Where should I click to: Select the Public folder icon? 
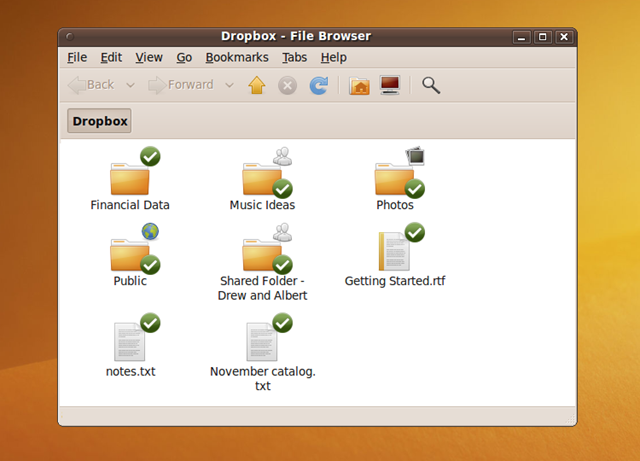[x=130, y=254]
